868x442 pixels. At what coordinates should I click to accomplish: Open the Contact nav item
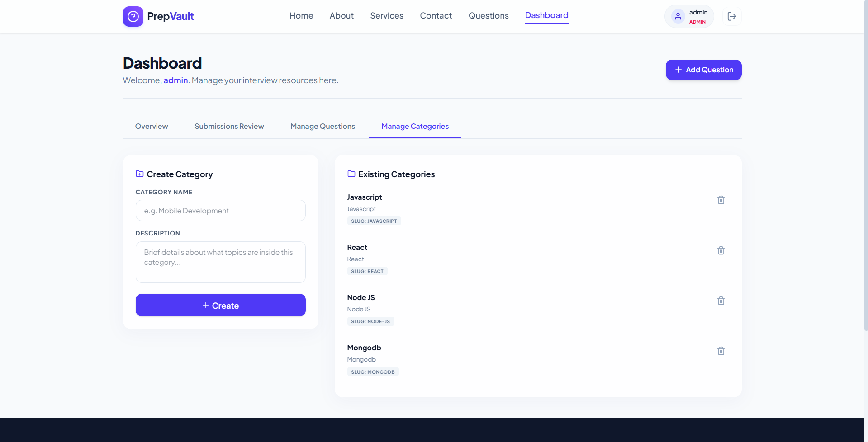coord(436,16)
